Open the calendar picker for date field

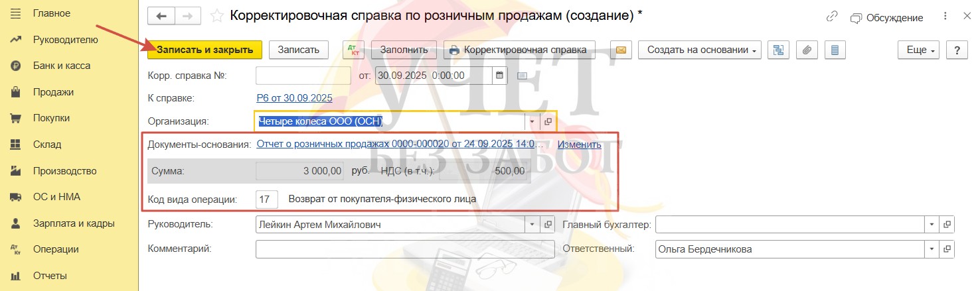pos(500,75)
